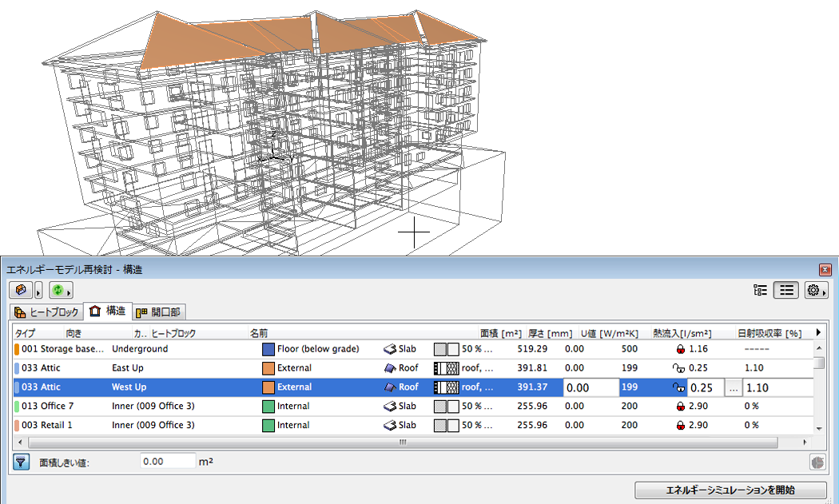Click the ellipsis button in the selected row
The image size is (839, 504).
733,387
